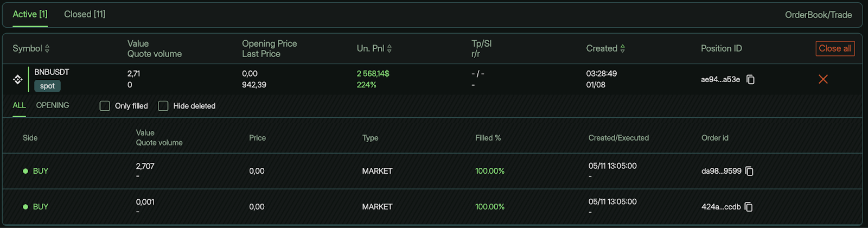
Task: Sort positions by Symbol arrows
Action: click(x=47, y=48)
